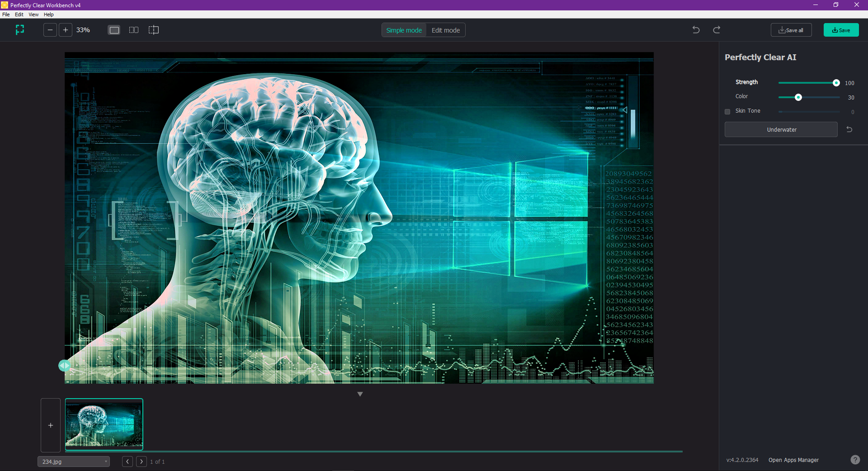Go to the next image
This screenshot has height=471, width=868.
pos(142,461)
